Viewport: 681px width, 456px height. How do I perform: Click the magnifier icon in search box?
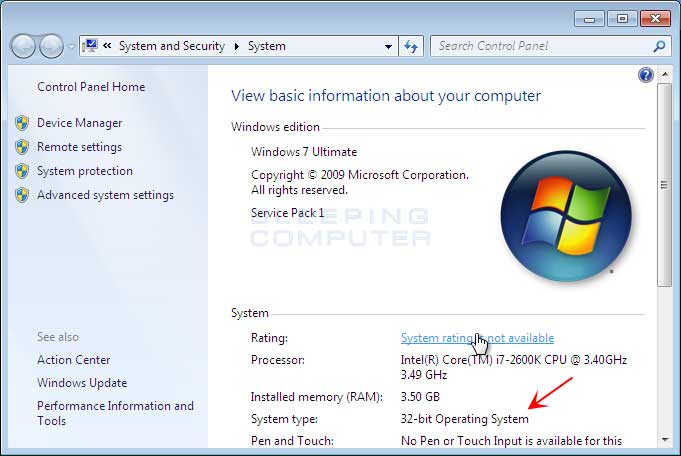(x=659, y=46)
